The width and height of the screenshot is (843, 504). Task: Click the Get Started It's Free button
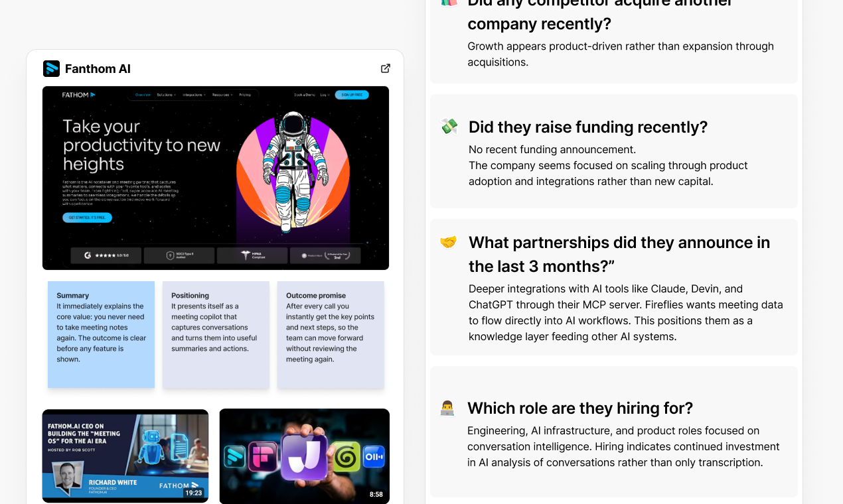[87, 218]
